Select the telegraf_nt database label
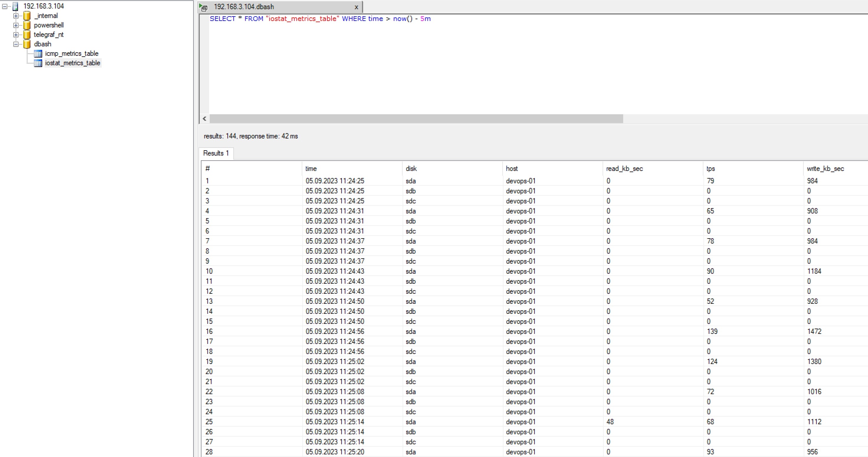The image size is (868, 457). tap(49, 35)
